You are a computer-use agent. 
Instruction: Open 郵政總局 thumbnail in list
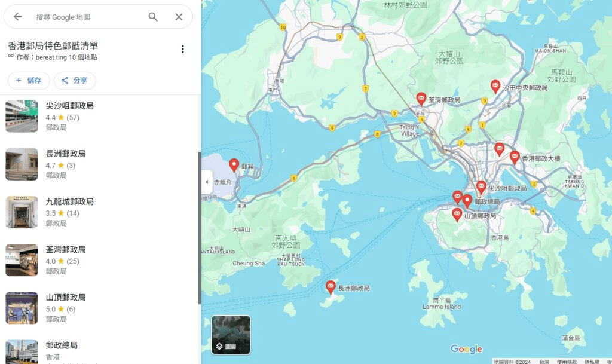(x=22, y=352)
